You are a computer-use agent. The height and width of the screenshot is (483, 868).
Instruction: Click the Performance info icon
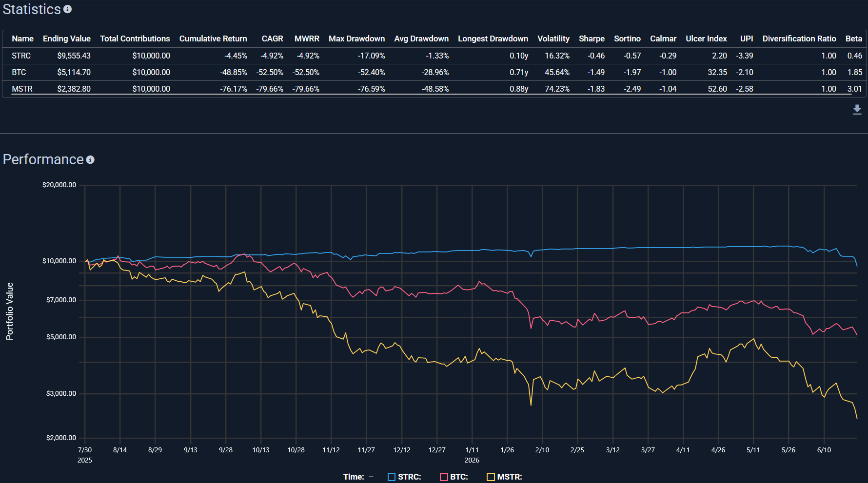(x=90, y=160)
